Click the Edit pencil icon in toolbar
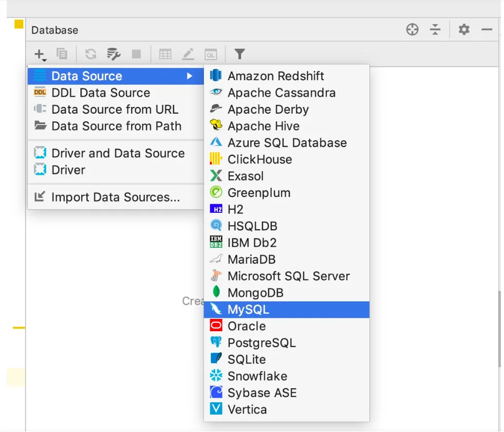The image size is (504, 432). pyautogui.click(x=188, y=53)
